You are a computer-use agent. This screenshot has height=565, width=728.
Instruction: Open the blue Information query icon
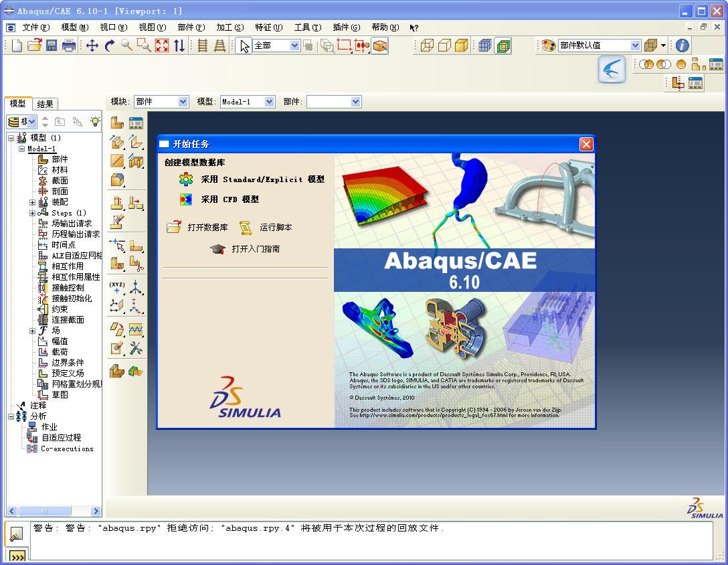682,46
